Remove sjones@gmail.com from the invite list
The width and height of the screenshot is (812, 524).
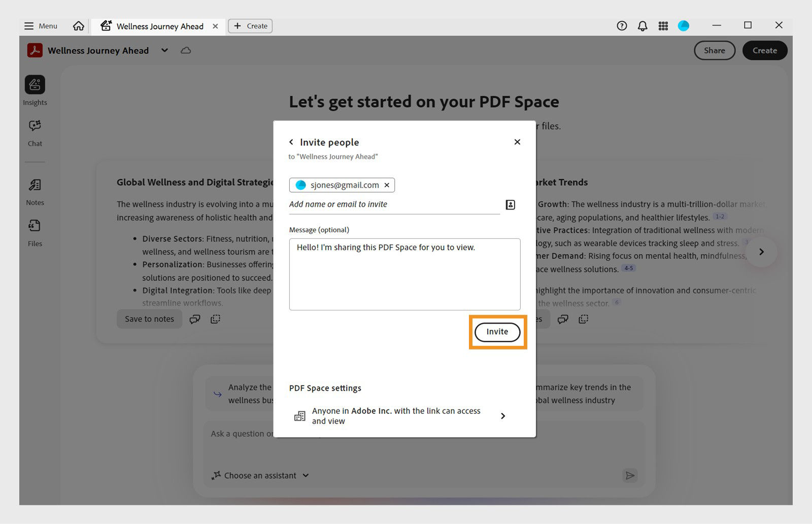click(387, 185)
